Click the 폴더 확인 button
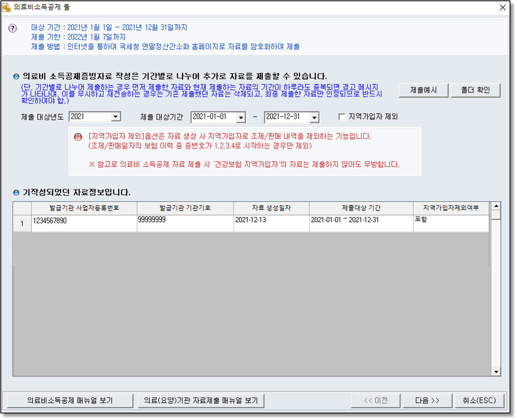The width and height of the screenshot is (517, 420). [x=475, y=90]
